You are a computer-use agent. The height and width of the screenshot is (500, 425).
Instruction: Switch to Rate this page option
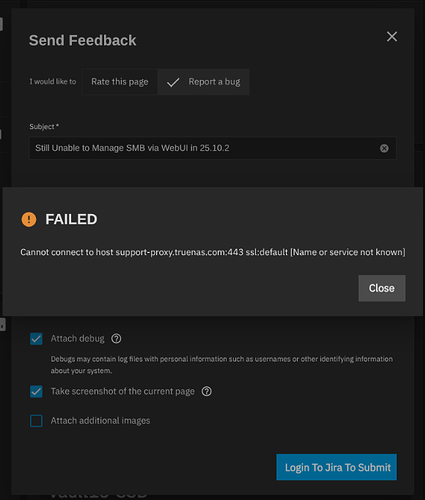point(120,82)
